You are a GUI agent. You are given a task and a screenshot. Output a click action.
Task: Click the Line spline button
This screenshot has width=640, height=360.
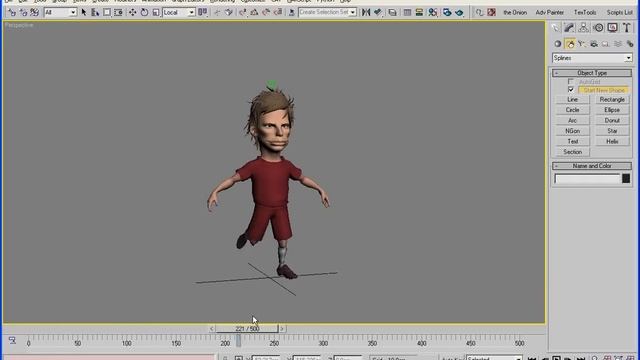[x=572, y=100]
